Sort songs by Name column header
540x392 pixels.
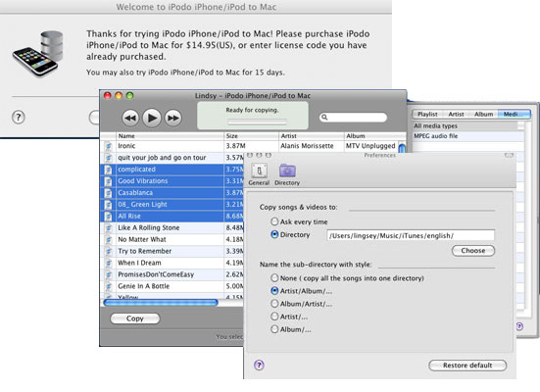coord(170,136)
